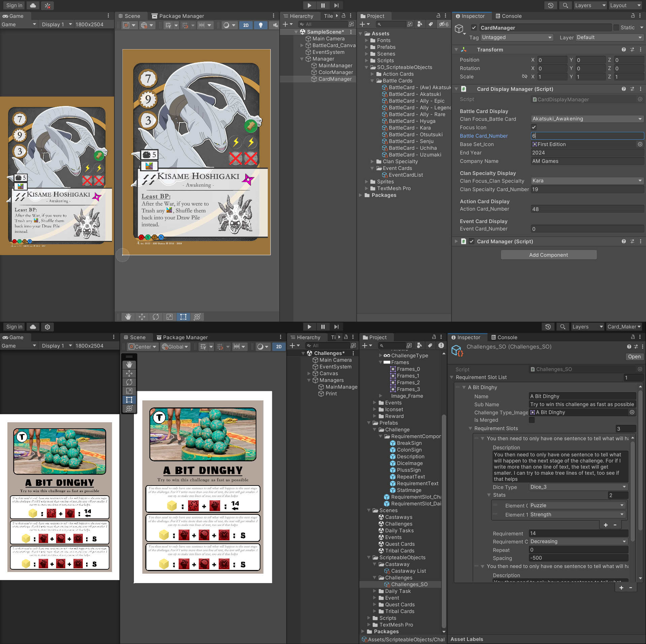Open the help icon of Card Display Manager
This screenshot has height=644, width=646.
click(624, 89)
